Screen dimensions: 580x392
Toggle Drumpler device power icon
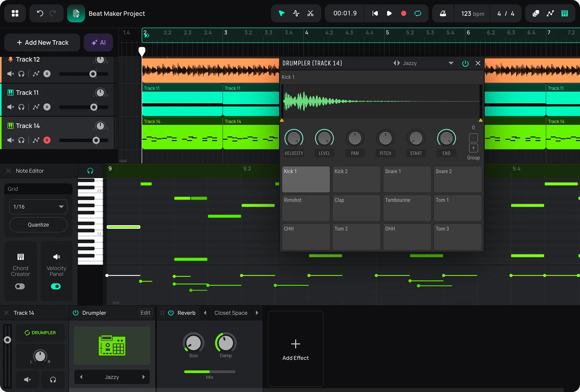76,313
